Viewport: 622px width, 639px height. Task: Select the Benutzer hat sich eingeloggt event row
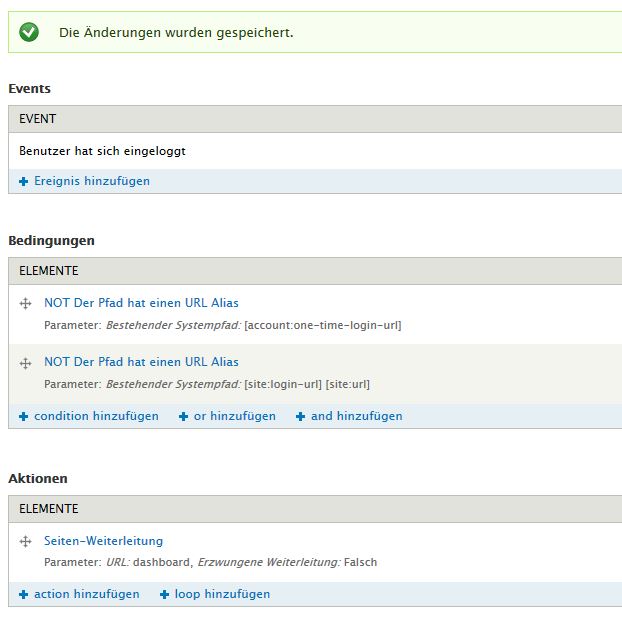point(102,151)
